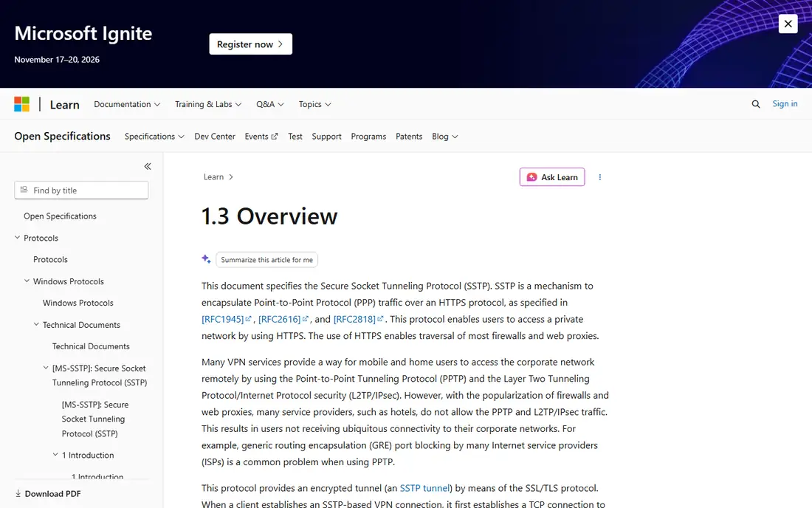This screenshot has width=812, height=508.
Task: Open the Training & Labs dropdown
Action: 208,104
